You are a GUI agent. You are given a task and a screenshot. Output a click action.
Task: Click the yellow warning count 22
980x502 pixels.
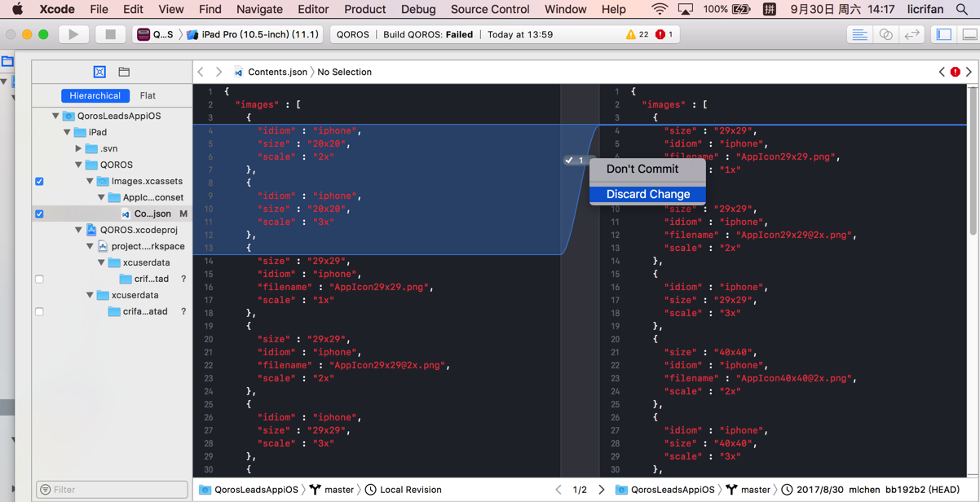pos(637,35)
